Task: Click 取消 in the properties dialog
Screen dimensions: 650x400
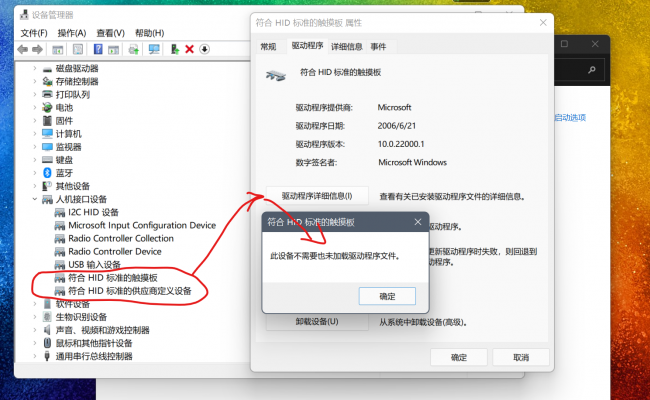Action: pos(521,357)
